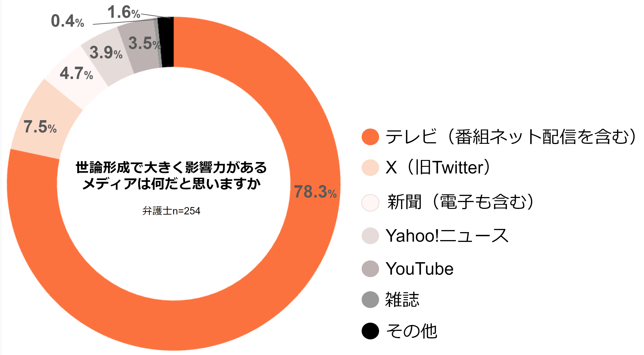
Task: Click the X（旧Twitter）legend color circle
Action: click(x=370, y=167)
